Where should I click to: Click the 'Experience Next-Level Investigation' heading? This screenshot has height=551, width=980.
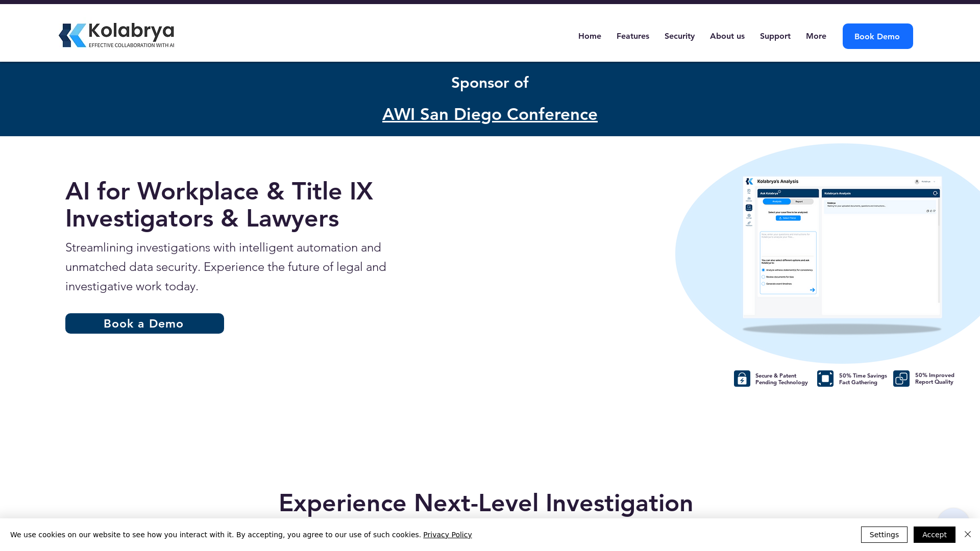pos(485,503)
